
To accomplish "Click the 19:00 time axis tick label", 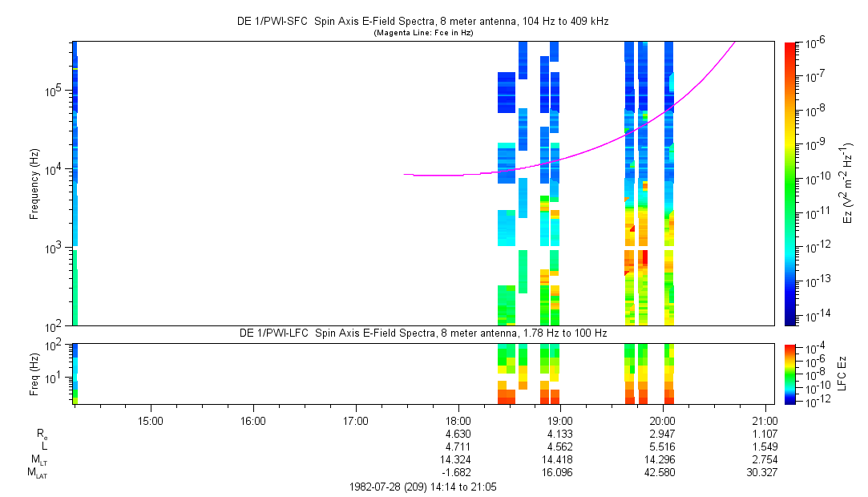I will coord(559,420).
